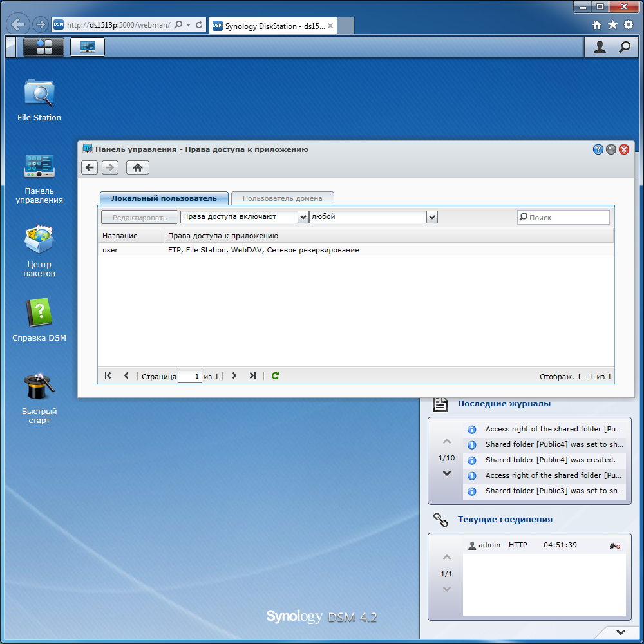The height and width of the screenshot is (644, 644).
Task: Click browser back button
Action: click(18, 24)
